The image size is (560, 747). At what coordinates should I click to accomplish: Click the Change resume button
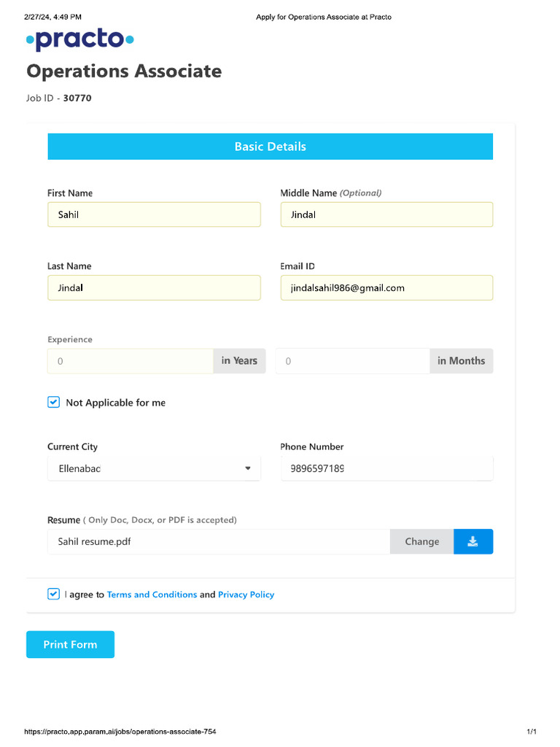421,541
